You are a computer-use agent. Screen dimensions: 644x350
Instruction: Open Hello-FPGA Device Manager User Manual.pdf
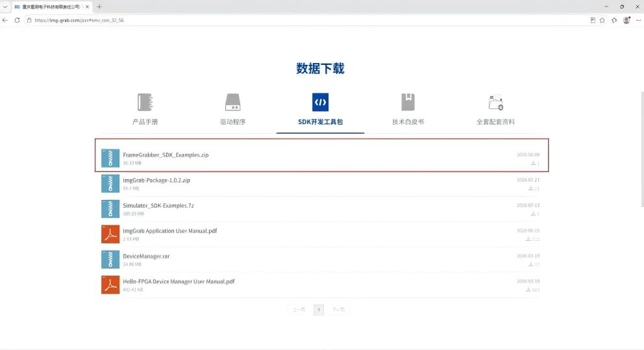coord(179,281)
